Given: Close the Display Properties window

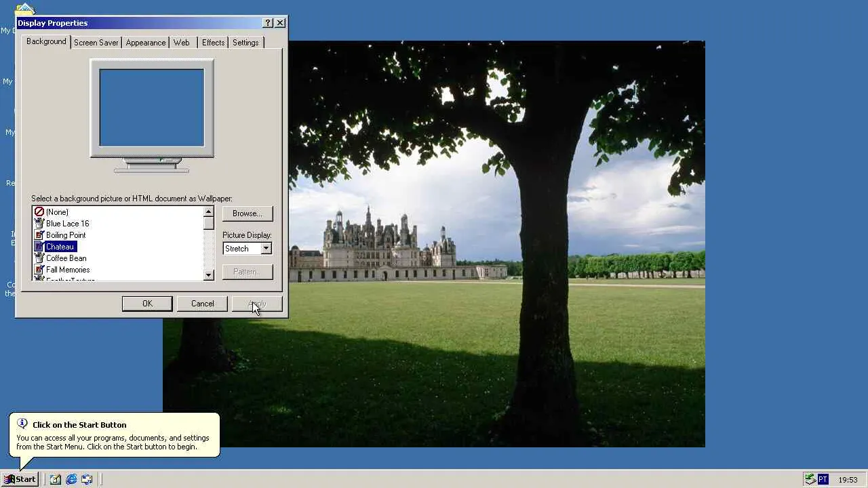Looking at the screenshot, I should [280, 23].
